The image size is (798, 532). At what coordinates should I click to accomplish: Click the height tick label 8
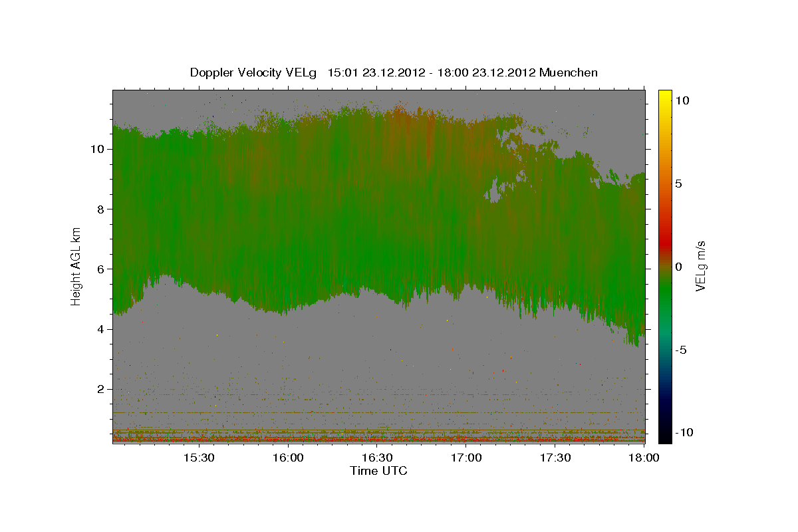pos(101,209)
